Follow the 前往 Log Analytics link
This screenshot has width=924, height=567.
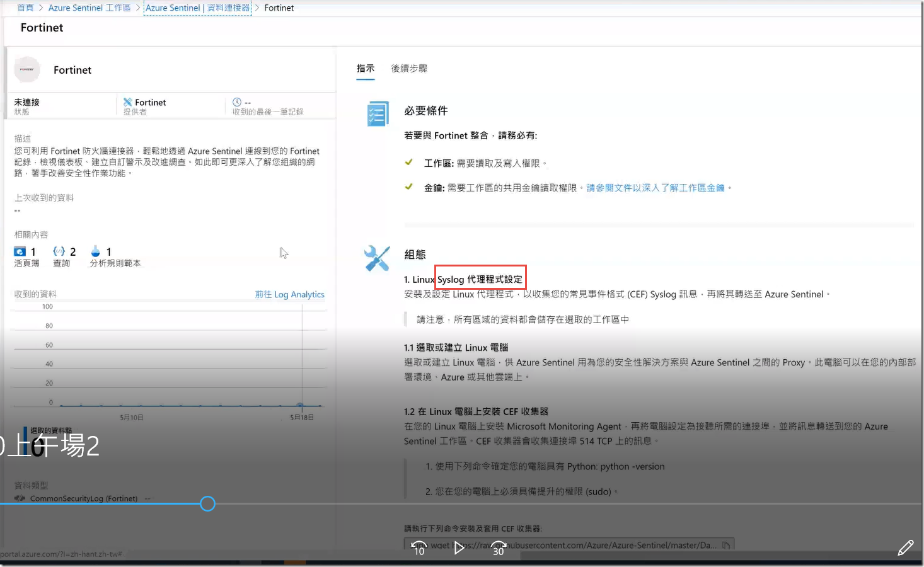[290, 294]
